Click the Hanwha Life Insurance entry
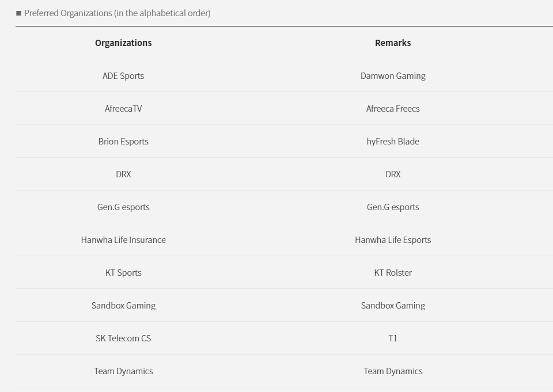The image size is (553, 392). tap(123, 239)
